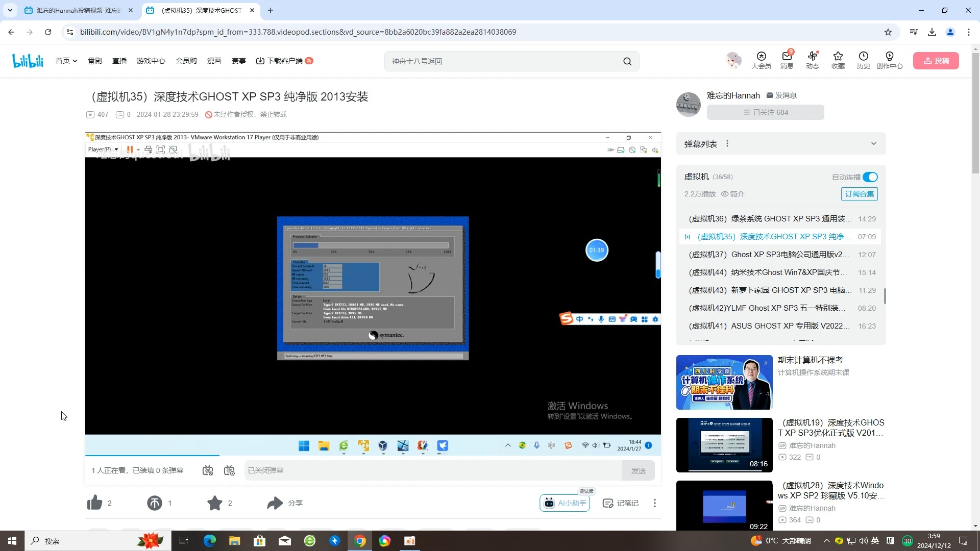Toggle 自动连播 autoplay switch
This screenshot has height=551, width=980.
tap(870, 177)
